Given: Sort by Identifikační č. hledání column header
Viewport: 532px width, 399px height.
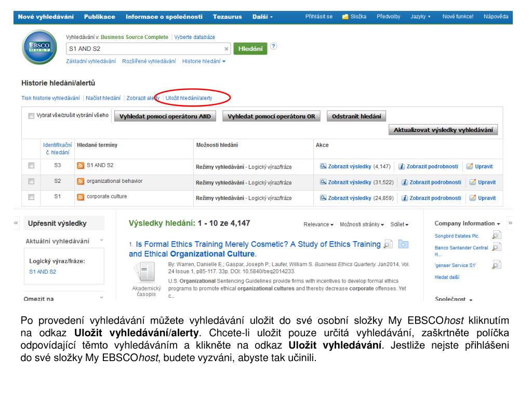Looking at the screenshot, I should point(57,149).
